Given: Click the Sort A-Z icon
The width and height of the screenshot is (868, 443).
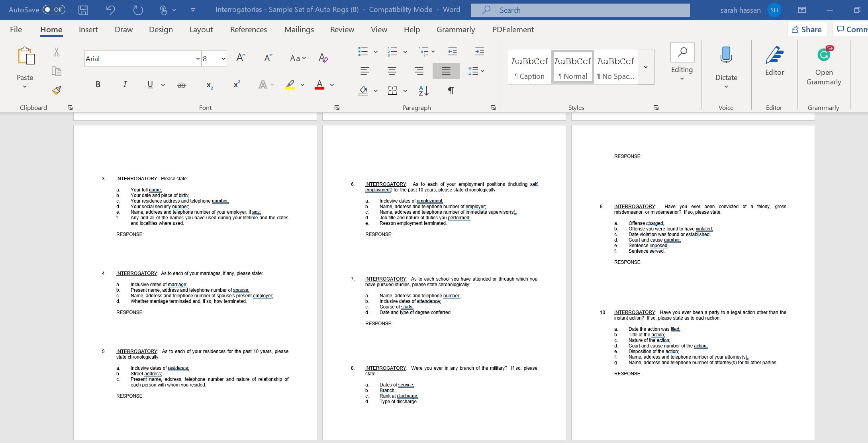Looking at the screenshot, I should (x=423, y=91).
